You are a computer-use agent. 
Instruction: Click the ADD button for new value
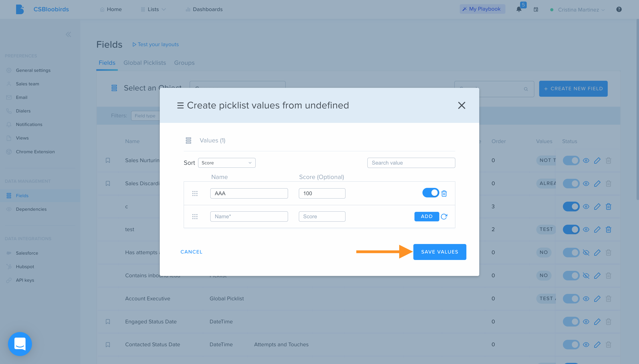426,216
